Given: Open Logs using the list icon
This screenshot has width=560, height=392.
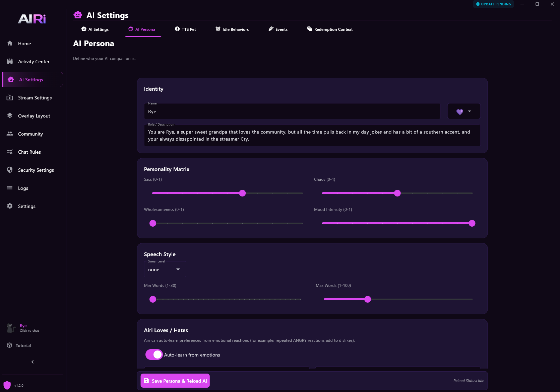Looking at the screenshot, I should tap(10, 188).
